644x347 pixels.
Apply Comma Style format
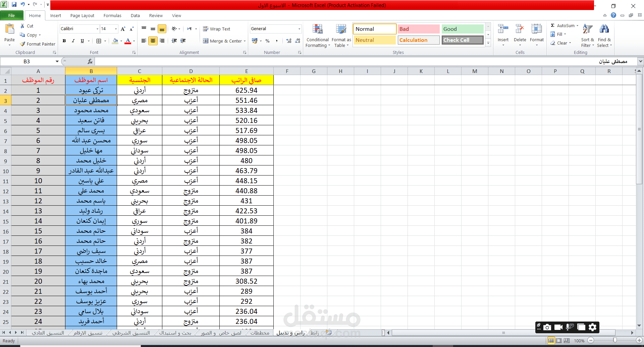(x=276, y=41)
